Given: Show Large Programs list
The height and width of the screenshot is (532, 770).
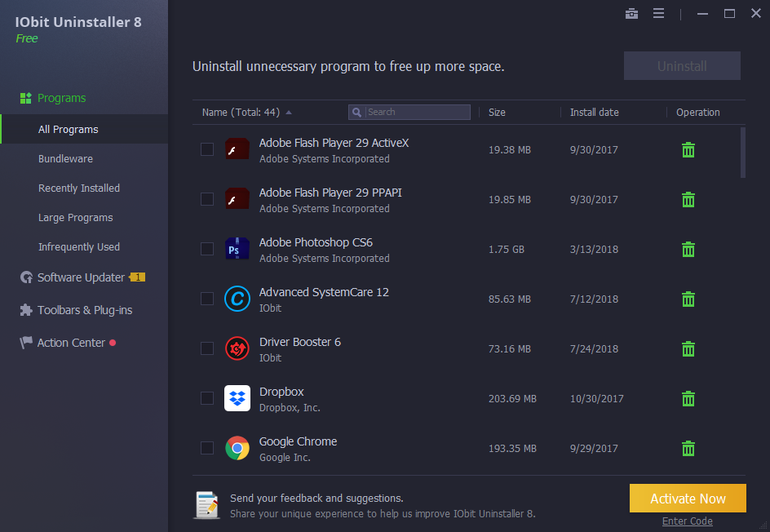Looking at the screenshot, I should coord(76,218).
